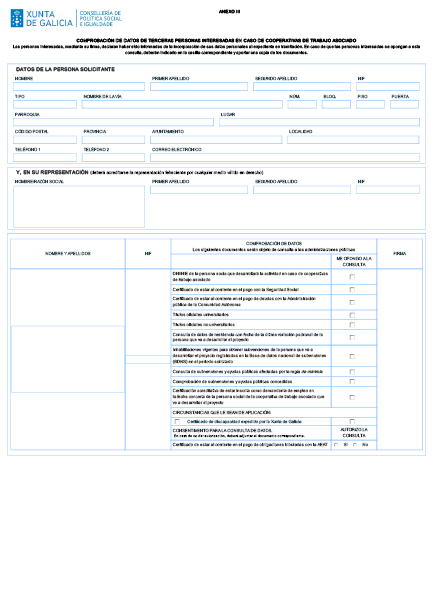
Task: Tick checkbox for subvenciones afectadas por minimis
Action: [x=352, y=372]
